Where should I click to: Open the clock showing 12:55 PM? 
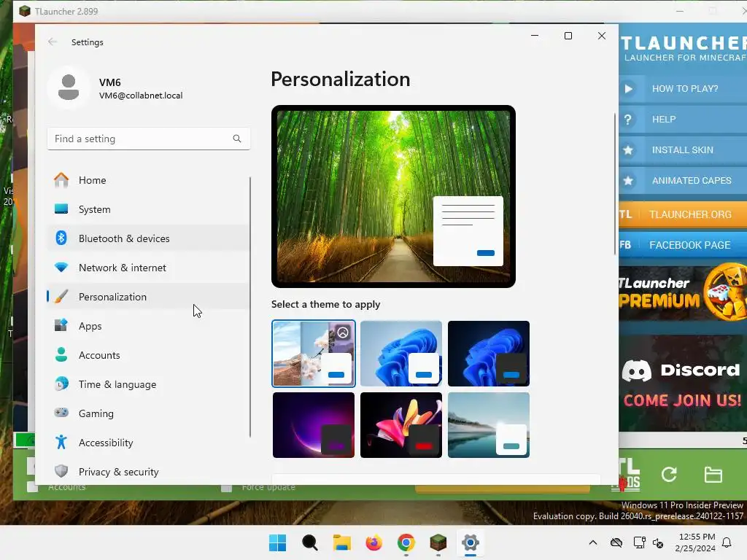point(695,542)
